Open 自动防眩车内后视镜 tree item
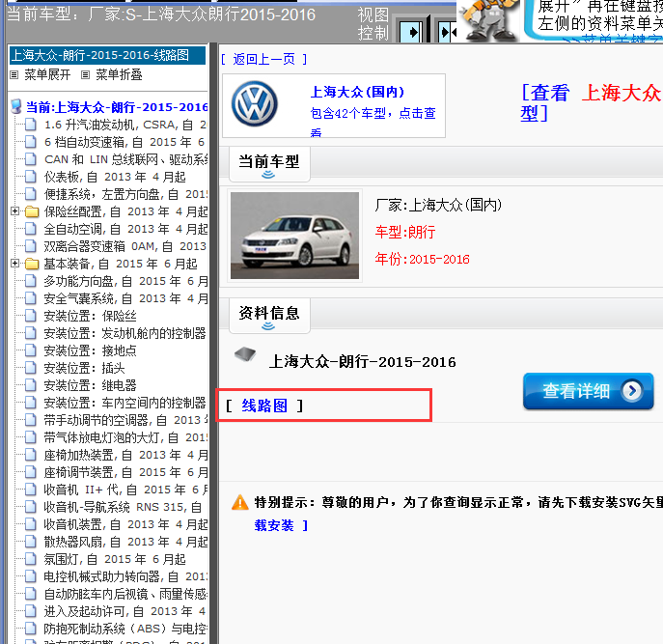Screen dimensions: 663x644 click(125, 594)
